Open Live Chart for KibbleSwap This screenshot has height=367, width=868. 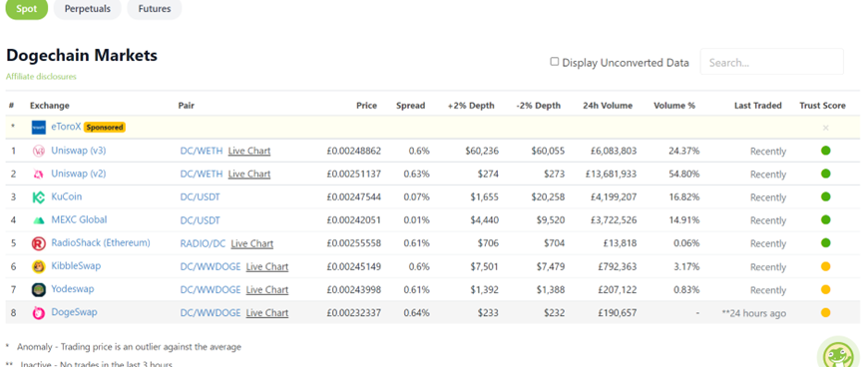click(x=267, y=267)
